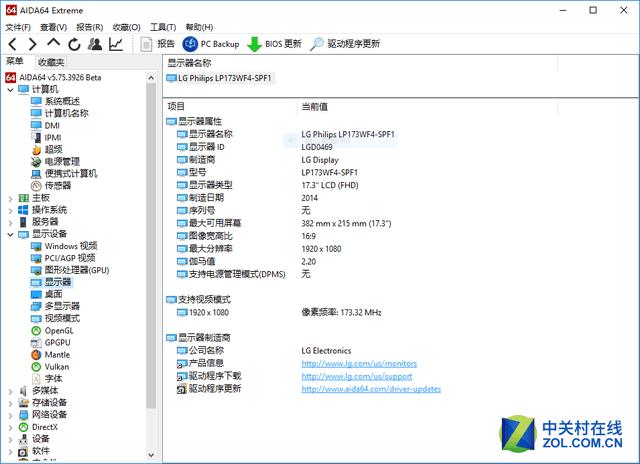Open the 工具(T) menu

coord(163,27)
